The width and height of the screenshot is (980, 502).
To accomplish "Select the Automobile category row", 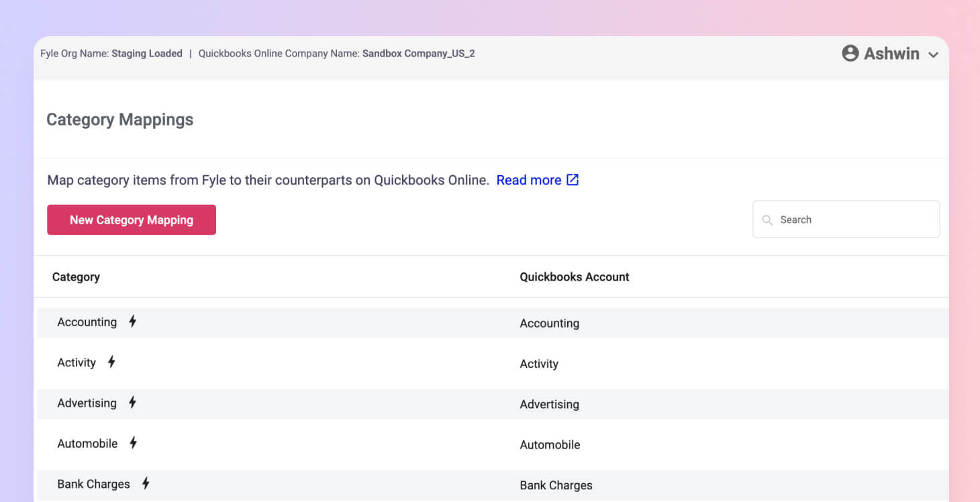I will (x=493, y=444).
